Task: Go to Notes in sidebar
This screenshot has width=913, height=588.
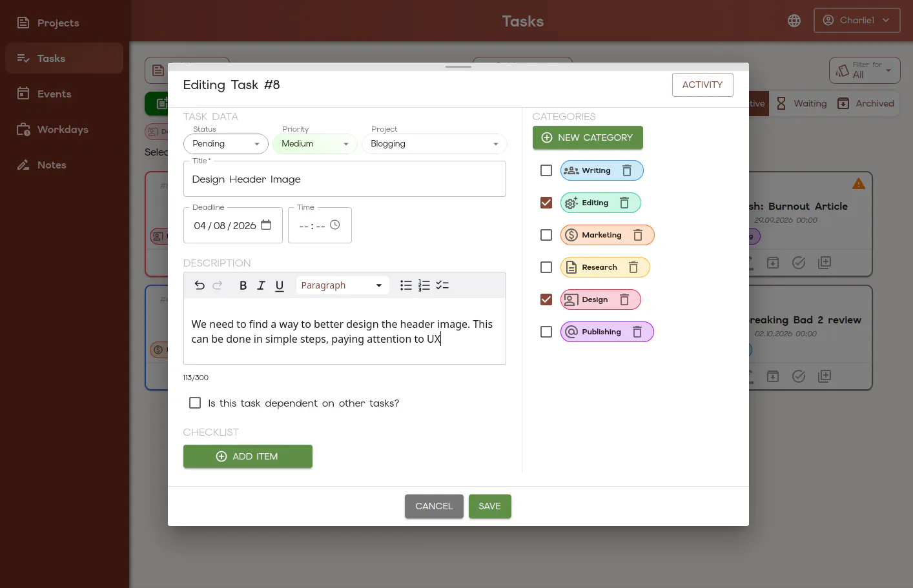Action: (x=64, y=165)
